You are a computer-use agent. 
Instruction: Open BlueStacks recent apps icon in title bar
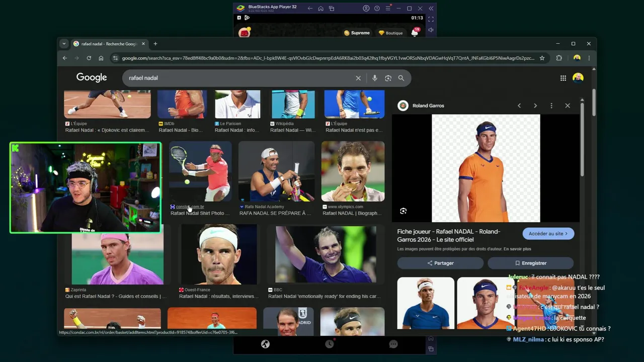click(332, 9)
